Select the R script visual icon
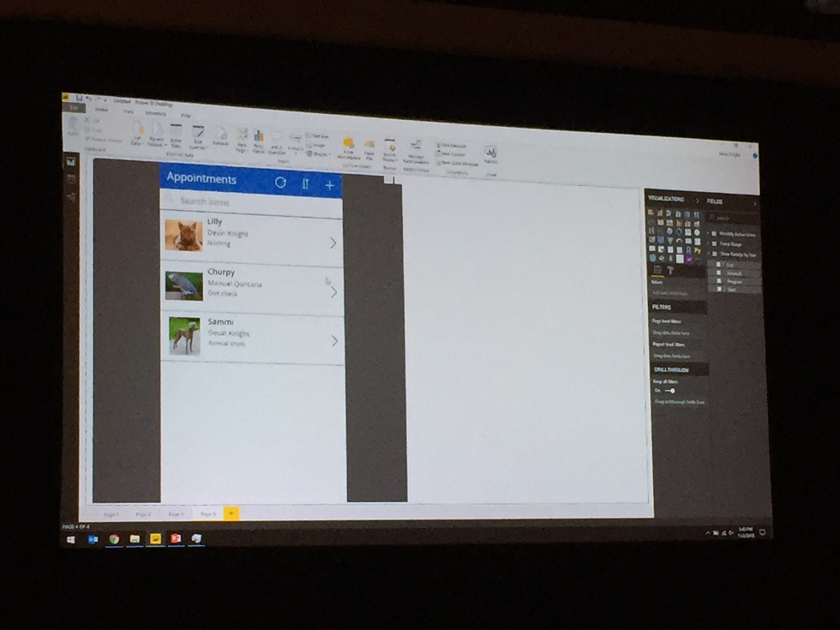This screenshot has width=840, height=630. [688, 250]
